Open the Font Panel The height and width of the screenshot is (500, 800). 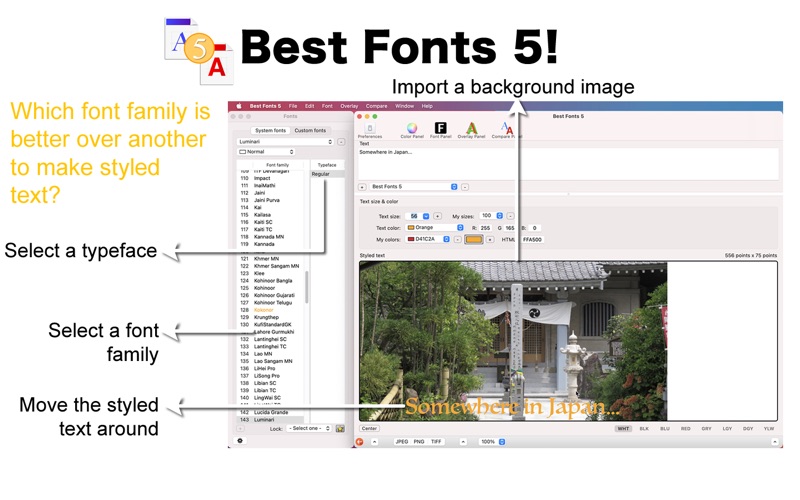(440, 130)
